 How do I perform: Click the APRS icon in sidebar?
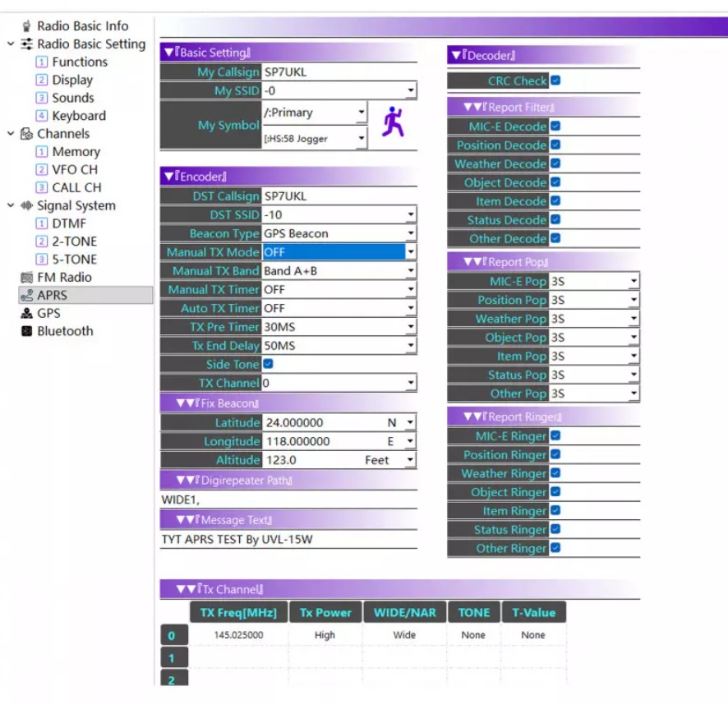point(26,296)
